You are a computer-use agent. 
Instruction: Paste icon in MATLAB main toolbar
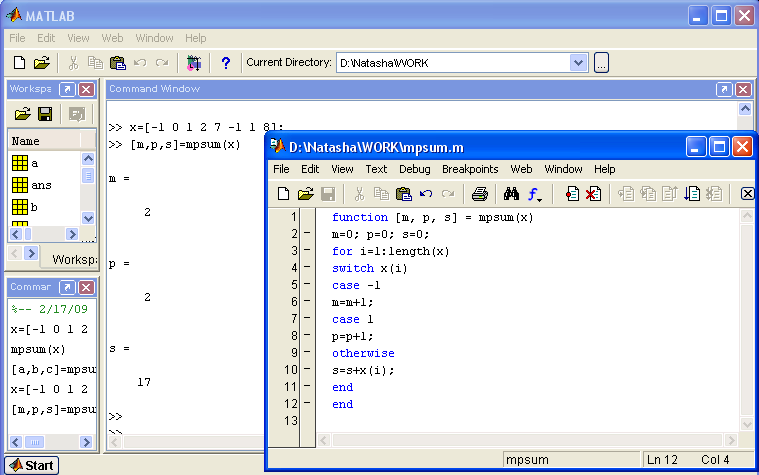pos(118,62)
